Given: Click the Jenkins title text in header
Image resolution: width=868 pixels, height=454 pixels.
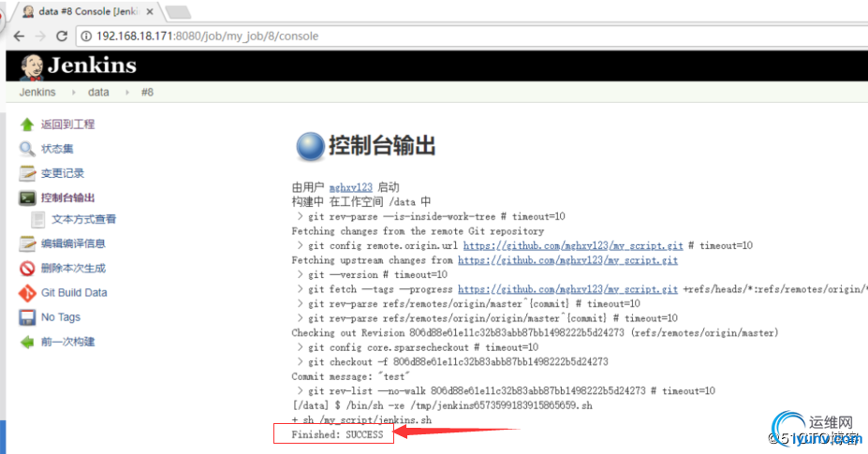Looking at the screenshot, I should 92,66.
